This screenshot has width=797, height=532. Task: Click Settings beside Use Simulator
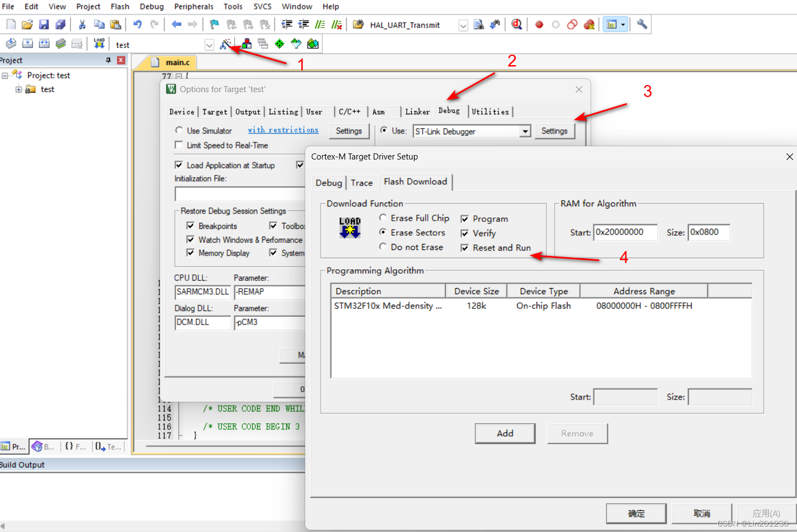click(x=349, y=131)
